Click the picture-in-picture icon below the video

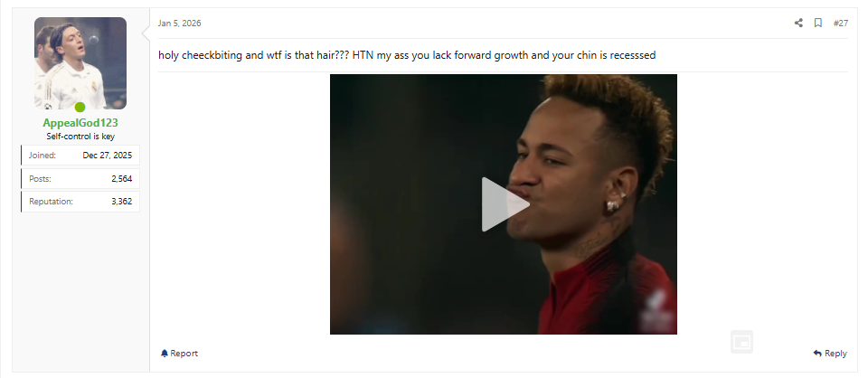[x=741, y=342]
